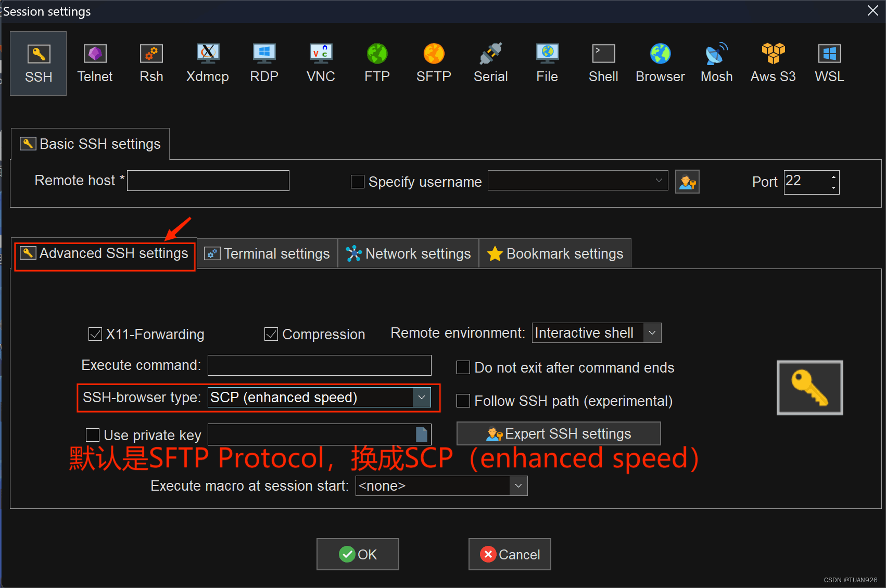Select the FTP session type
This screenshot has width=886, height=588.
coord(377,63)
